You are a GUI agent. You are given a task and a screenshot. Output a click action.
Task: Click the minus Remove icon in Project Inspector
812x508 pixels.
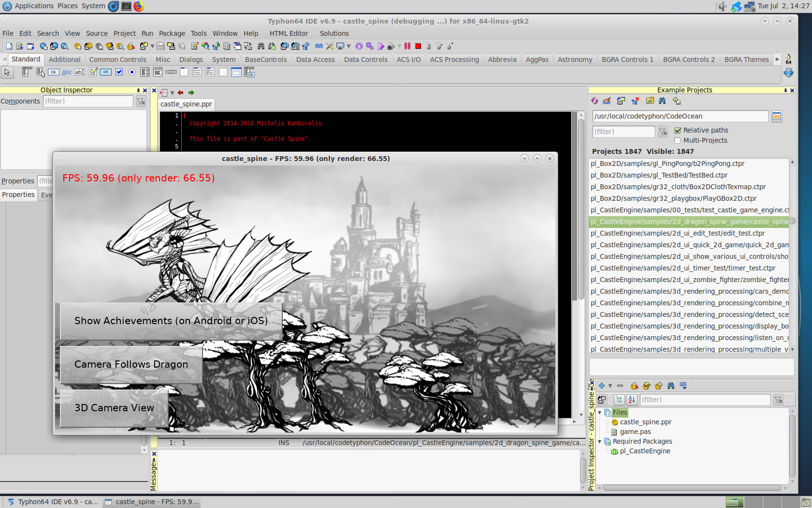coord(620,386)
